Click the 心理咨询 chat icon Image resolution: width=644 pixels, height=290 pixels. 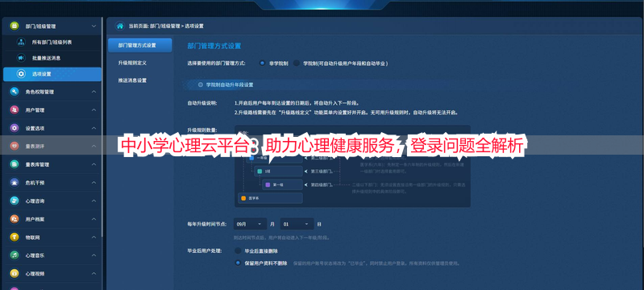point(15,201)
